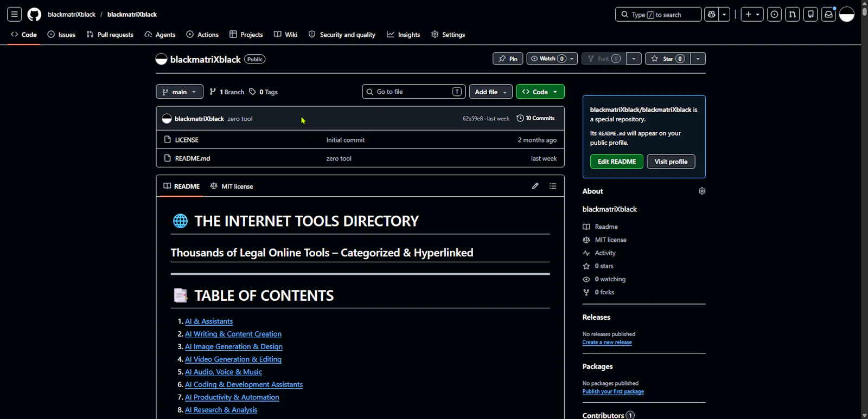Image resolution: width=868 pixels, height=419 pixels.
Task: Switch to the Issues tab
Action: (x=61, y=35)
